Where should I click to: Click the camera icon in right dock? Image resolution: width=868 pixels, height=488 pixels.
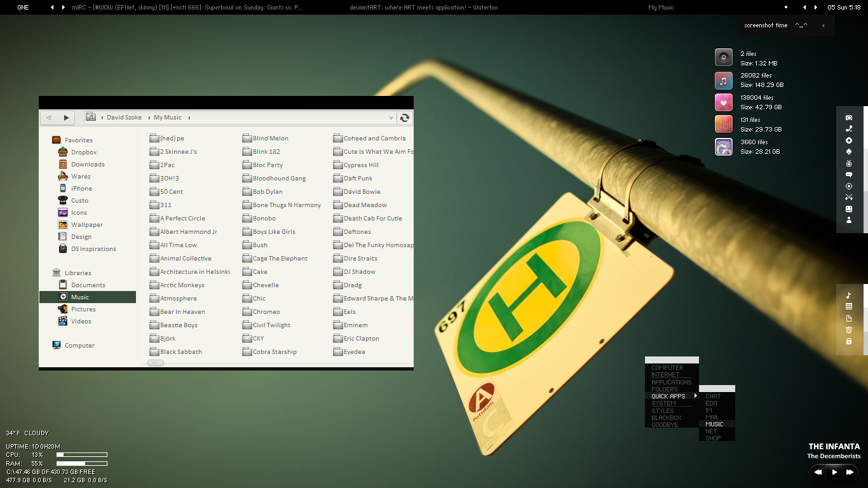click(849, 118)
